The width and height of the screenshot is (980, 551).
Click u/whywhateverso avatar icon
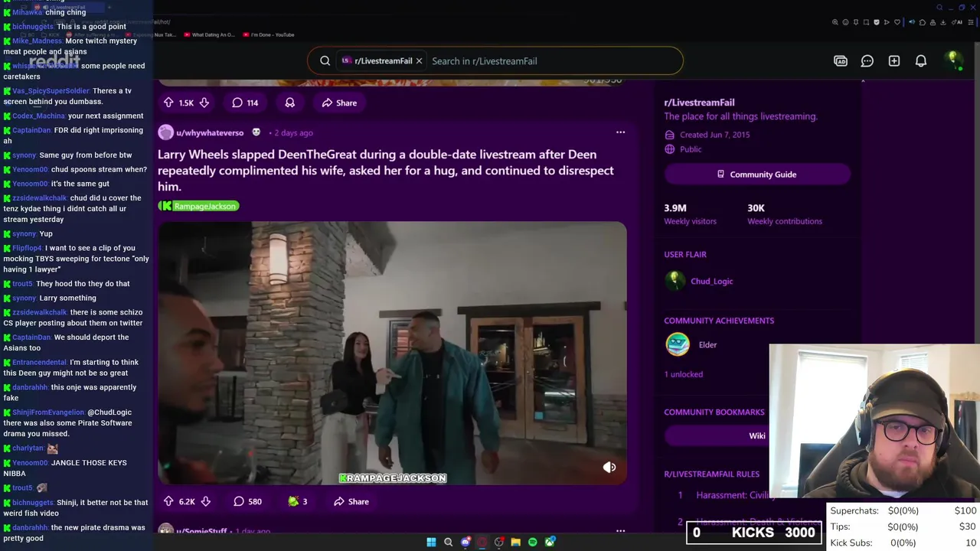point(165,132)
